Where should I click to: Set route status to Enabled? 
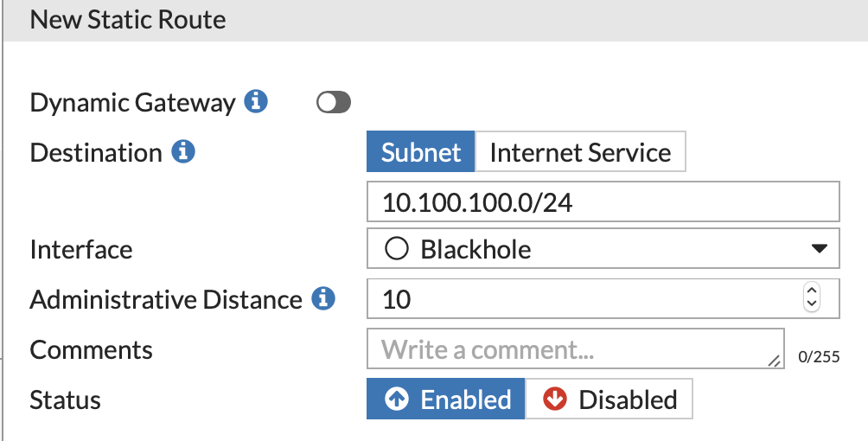coord(446,399)
